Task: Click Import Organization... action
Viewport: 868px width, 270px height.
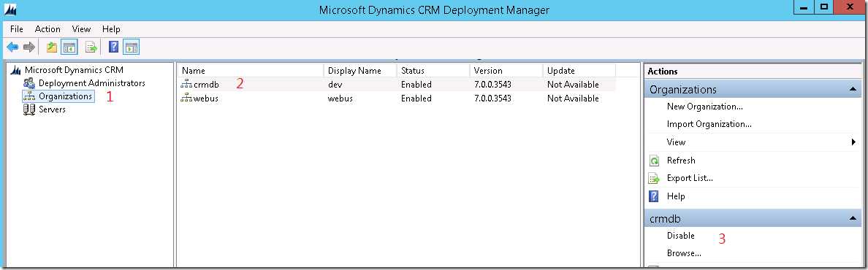Action: pos(709,125)
